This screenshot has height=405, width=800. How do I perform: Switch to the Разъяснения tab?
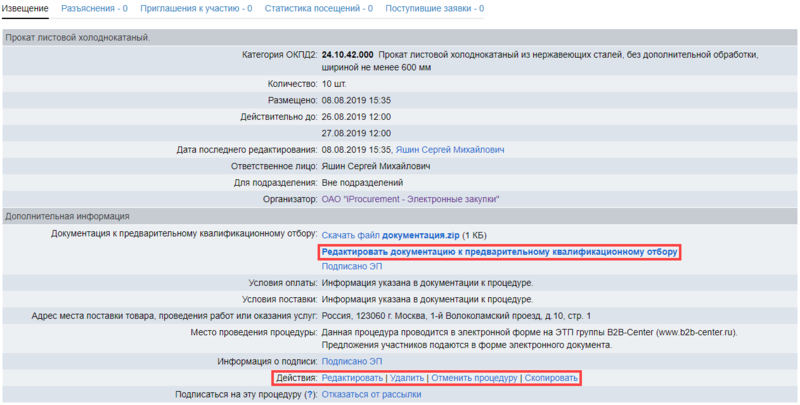click(x=94, y=8)
